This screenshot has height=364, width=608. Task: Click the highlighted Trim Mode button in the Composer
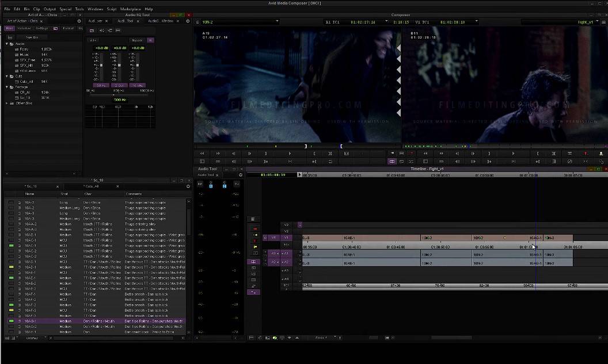[392, 162]
